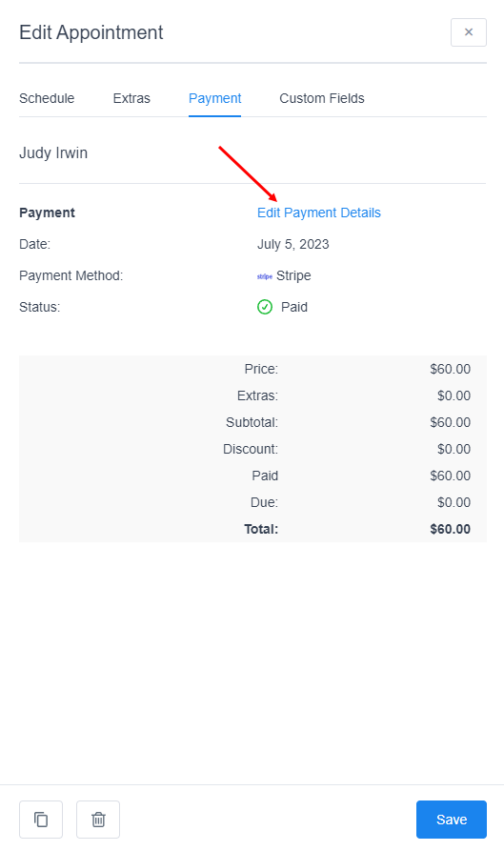The image size is (504, 851).
Task: Select the Payment tab
Action: click(214, 98)
